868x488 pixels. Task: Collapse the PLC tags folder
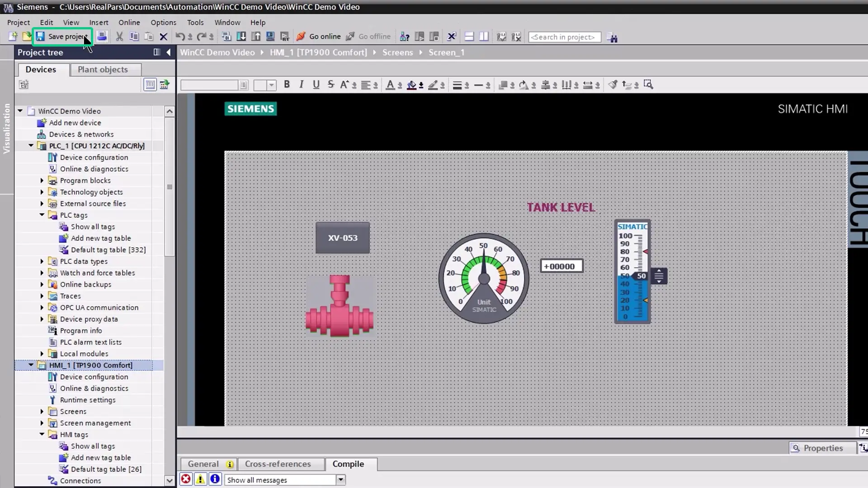click(42, 215)
